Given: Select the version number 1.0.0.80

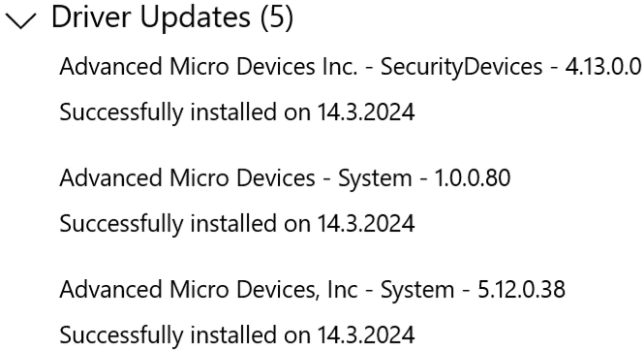Looking at the screenshot, I should point(473,178).
